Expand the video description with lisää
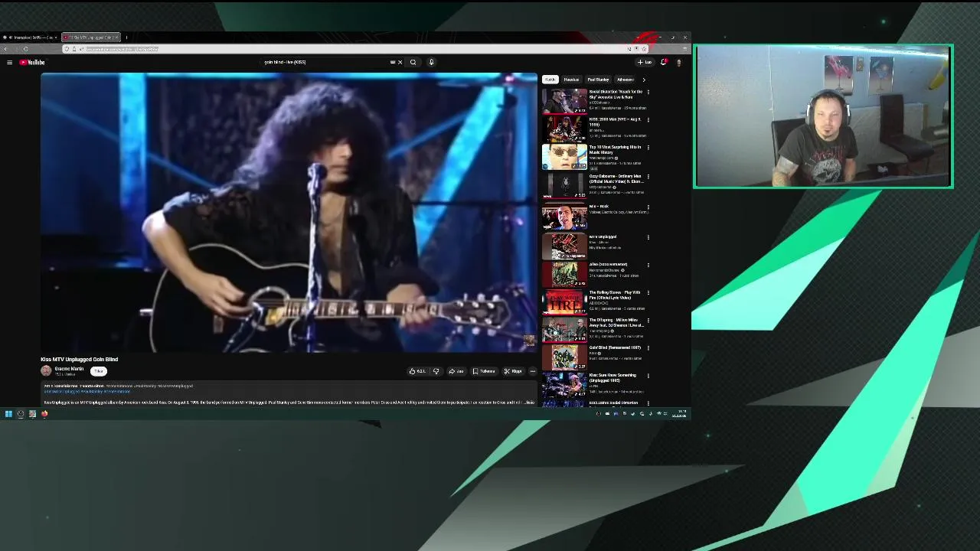 click(x=530, y=403)
